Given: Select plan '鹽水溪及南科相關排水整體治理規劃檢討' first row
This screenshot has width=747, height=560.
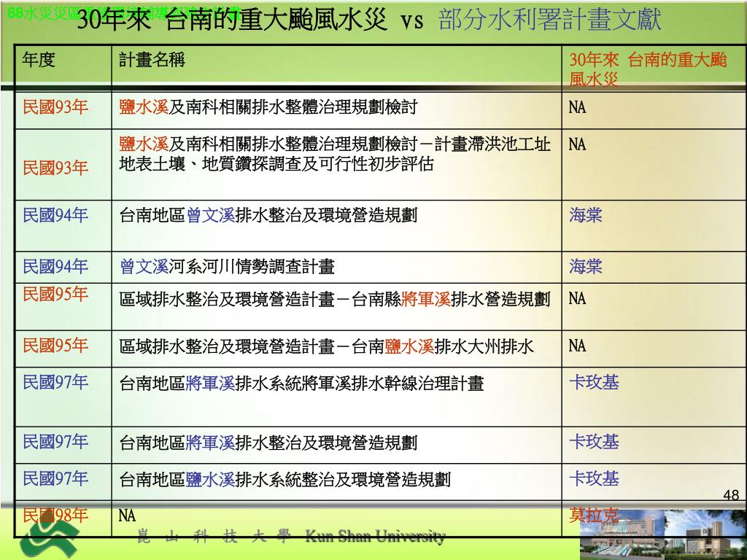Looking at the screenshot, I should click(268, 106).
